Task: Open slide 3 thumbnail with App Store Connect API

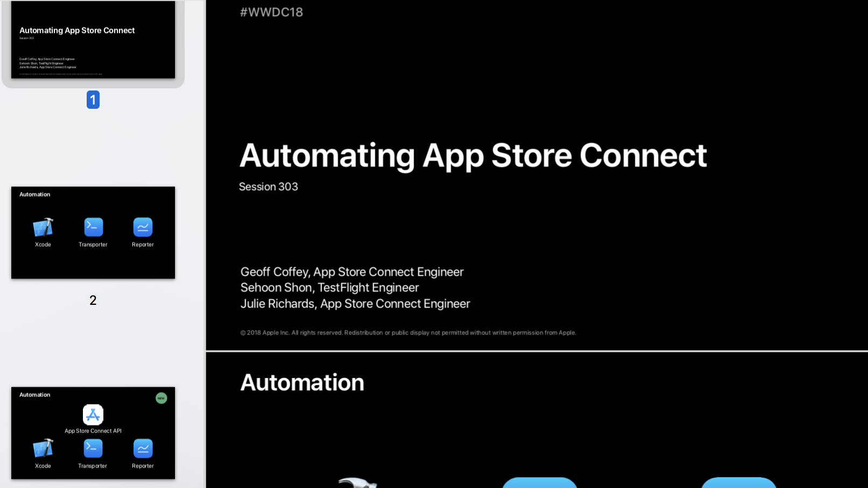Action: click(93, 433)
